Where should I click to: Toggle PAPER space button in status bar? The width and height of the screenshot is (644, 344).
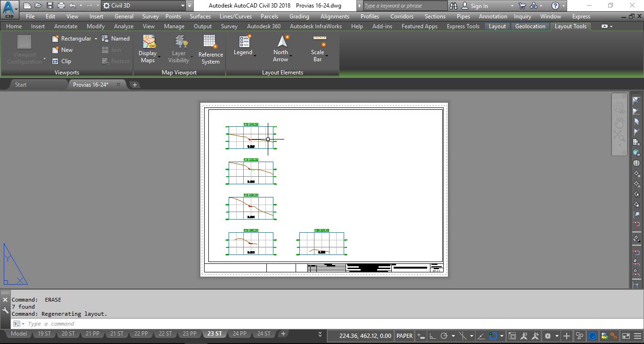pos(405,336)
